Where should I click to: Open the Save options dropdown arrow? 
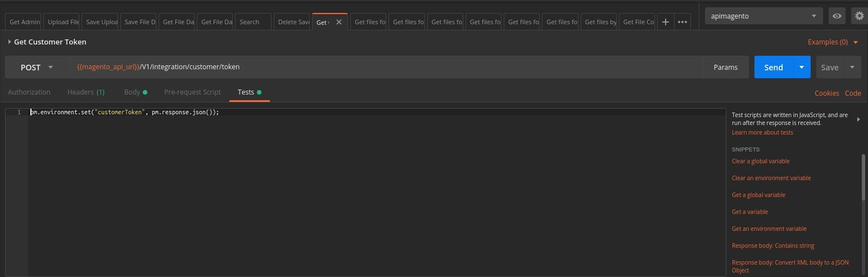click(x=852, y=67)
